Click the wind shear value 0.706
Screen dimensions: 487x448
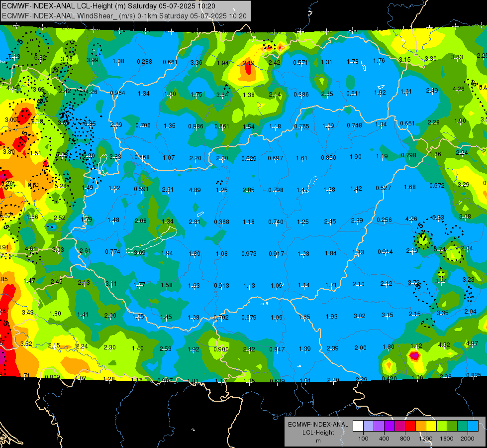[143, 125]
